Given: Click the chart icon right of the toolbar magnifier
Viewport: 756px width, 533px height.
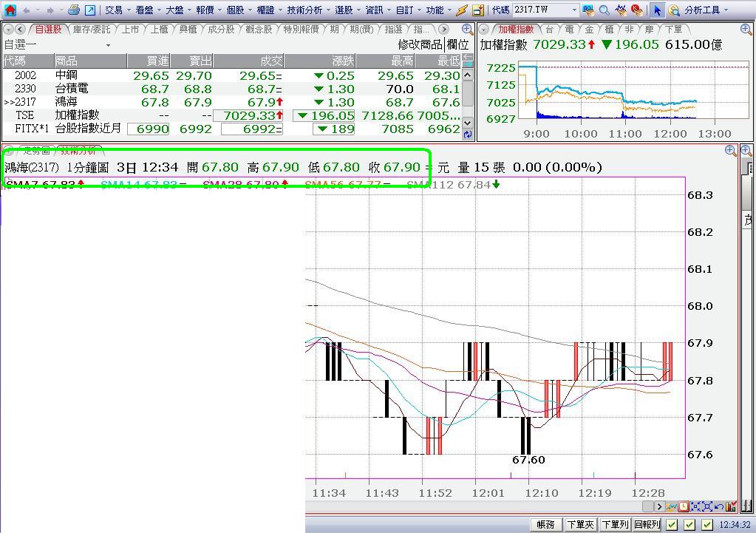Looking at the screenshot, I should 622,10.
